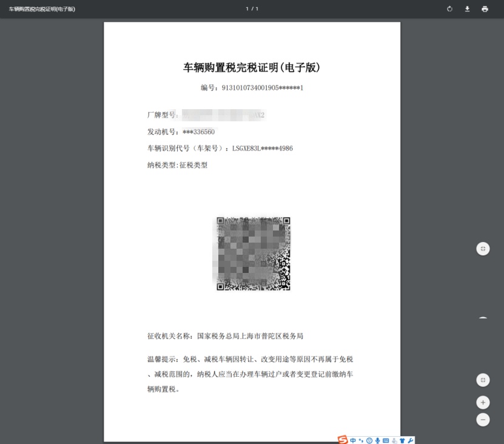Image resolution: width=504 pixels, height=444 pixels.
Task: Click the line beginning 温馨提示
Action: tap(250, 359)
